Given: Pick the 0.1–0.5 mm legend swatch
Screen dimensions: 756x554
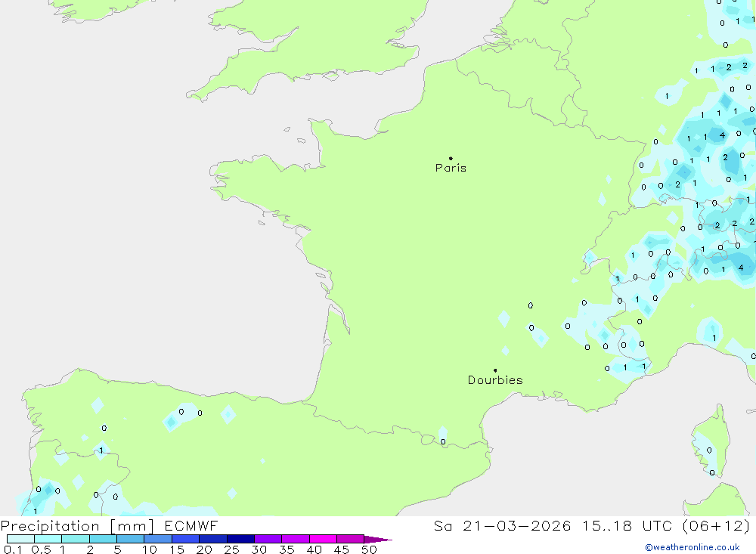Looking at the screenshot, I should click(x=20, y=539).
